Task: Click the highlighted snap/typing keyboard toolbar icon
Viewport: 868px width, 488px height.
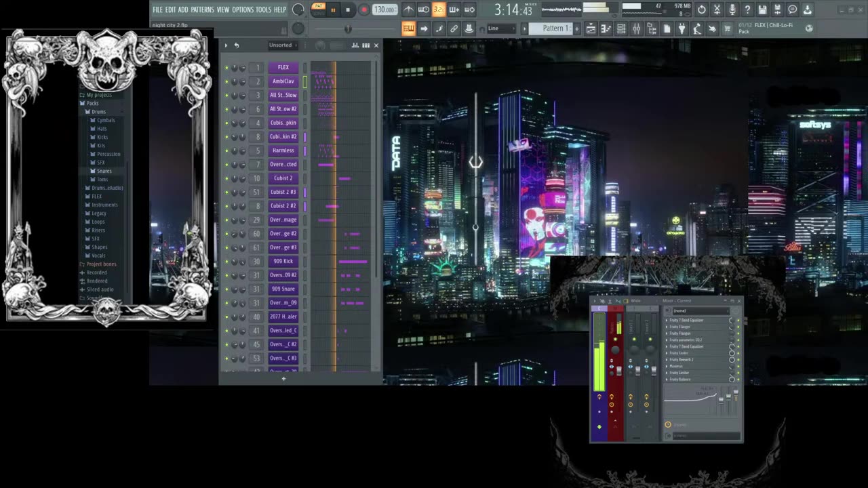Action: pyautogui.click(x=408, y=28)
